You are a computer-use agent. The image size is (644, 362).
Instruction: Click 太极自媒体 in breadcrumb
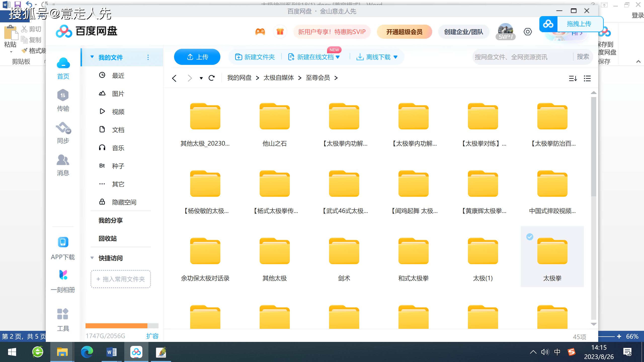tap(279, 78)
